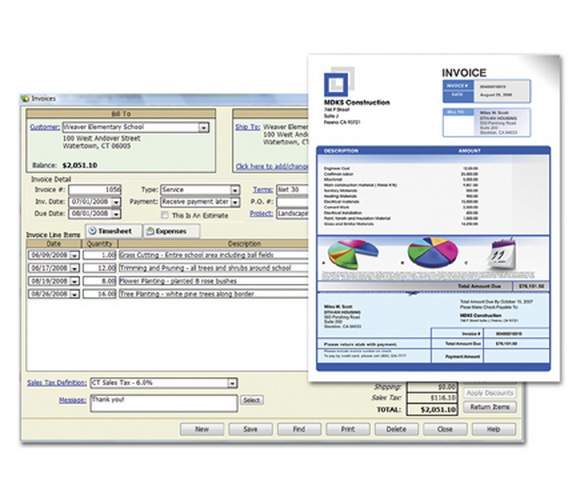Click the Ship To link

[248, 127]
